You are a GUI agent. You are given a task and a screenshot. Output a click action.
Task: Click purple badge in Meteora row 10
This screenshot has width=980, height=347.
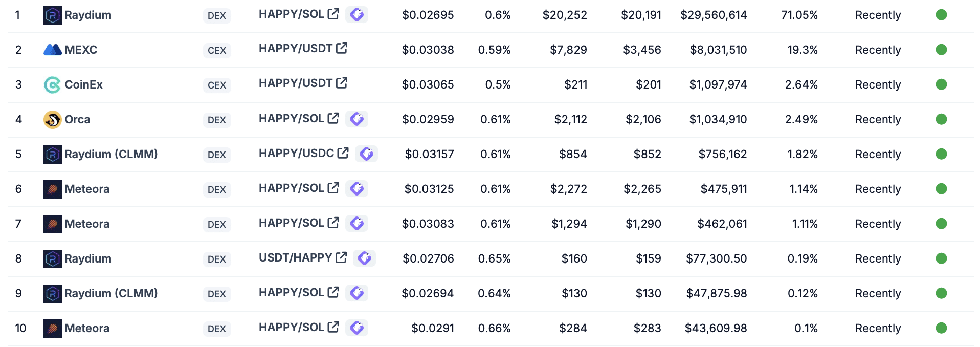357,328
